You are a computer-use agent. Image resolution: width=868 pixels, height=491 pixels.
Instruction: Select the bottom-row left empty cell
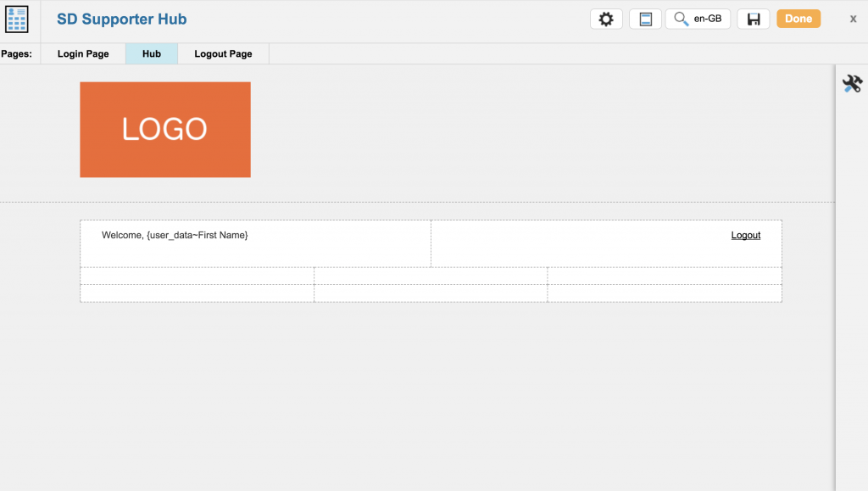(197, 293)
